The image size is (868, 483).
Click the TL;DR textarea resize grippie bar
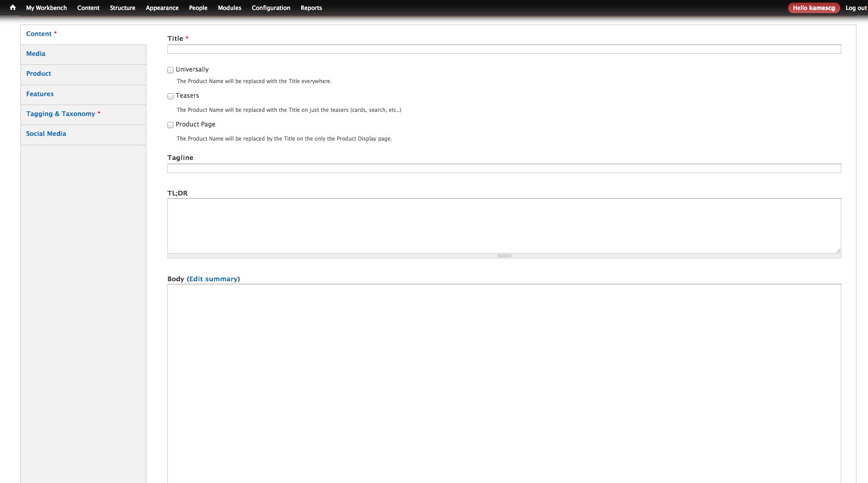coord(504,256)
